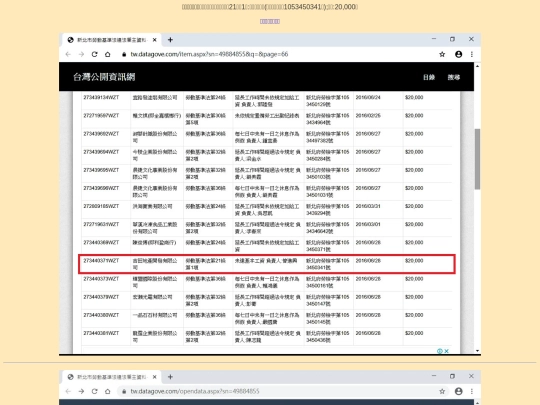This screenshot has width=540, height=405.
Task: Click the scrollbar down arrow in upper browser
Action: (x=477, y=351)
